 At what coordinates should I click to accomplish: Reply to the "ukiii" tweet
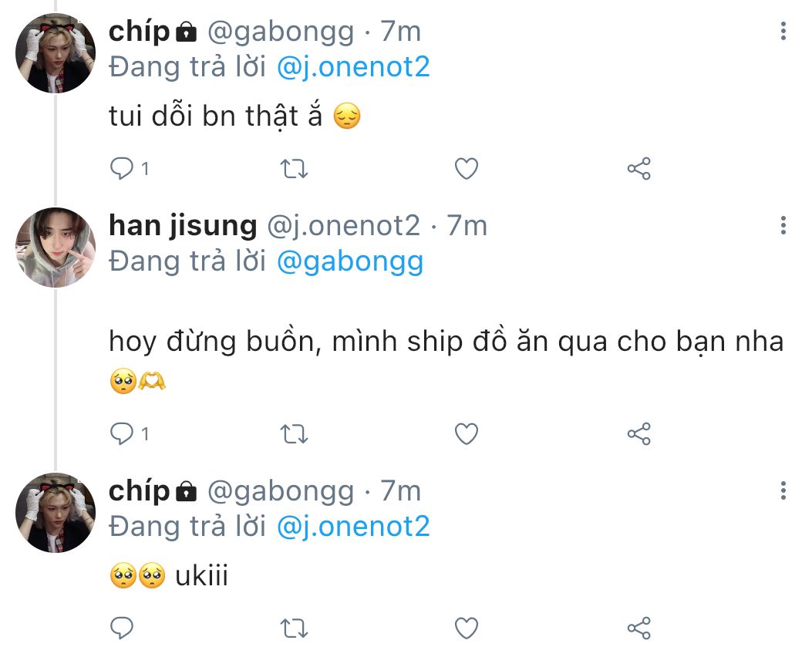[122, 628]
